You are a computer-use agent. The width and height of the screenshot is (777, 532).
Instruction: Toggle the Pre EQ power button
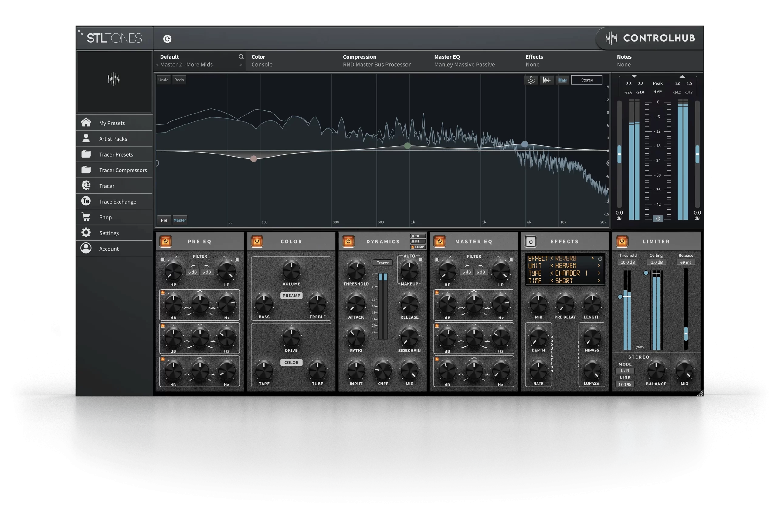pyautogui.click(x=165, y=241)
